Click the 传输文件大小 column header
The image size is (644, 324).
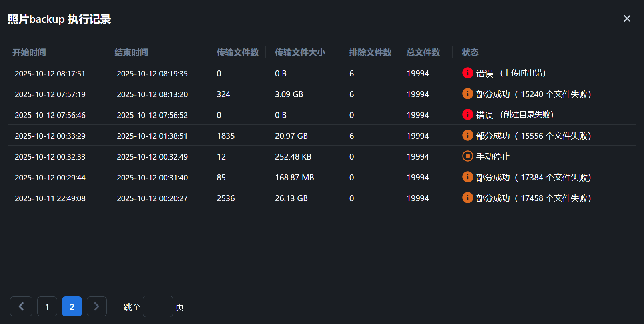pyautogui.click(x=300, y=52)
